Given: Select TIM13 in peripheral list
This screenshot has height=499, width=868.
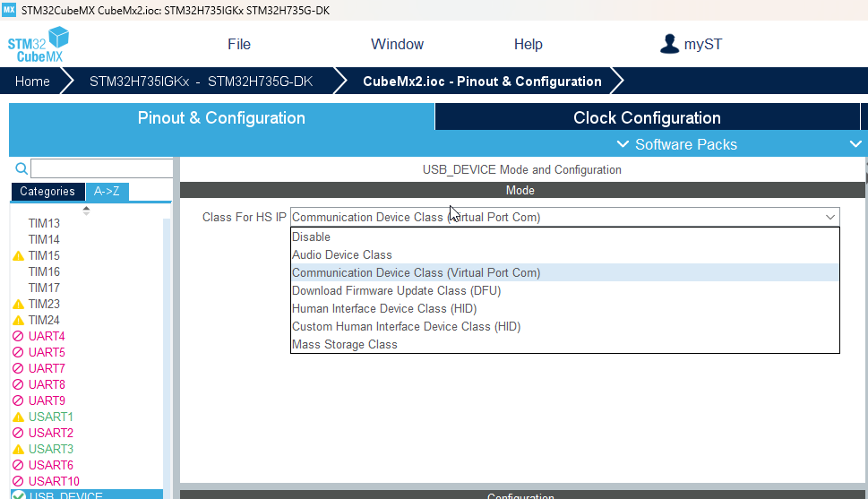Looking at the screenshot, I should coord(44,224).
